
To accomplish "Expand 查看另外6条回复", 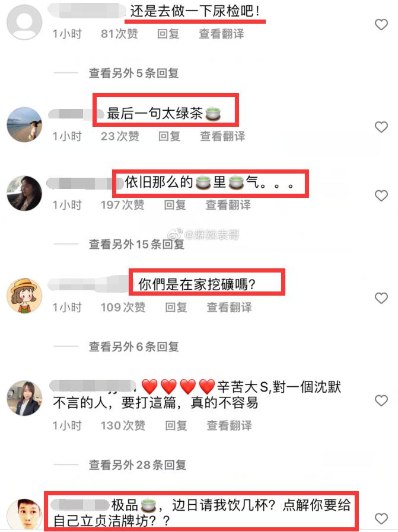I will click(134, 347).
